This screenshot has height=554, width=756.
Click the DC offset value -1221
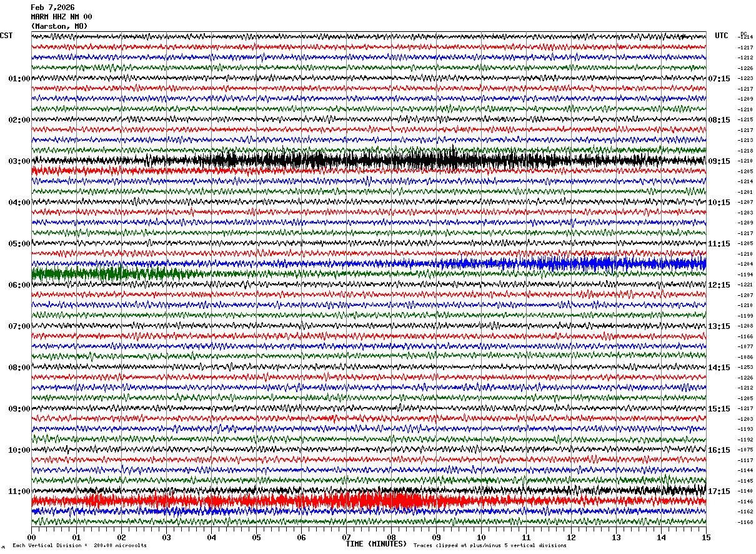click(745, 285)
